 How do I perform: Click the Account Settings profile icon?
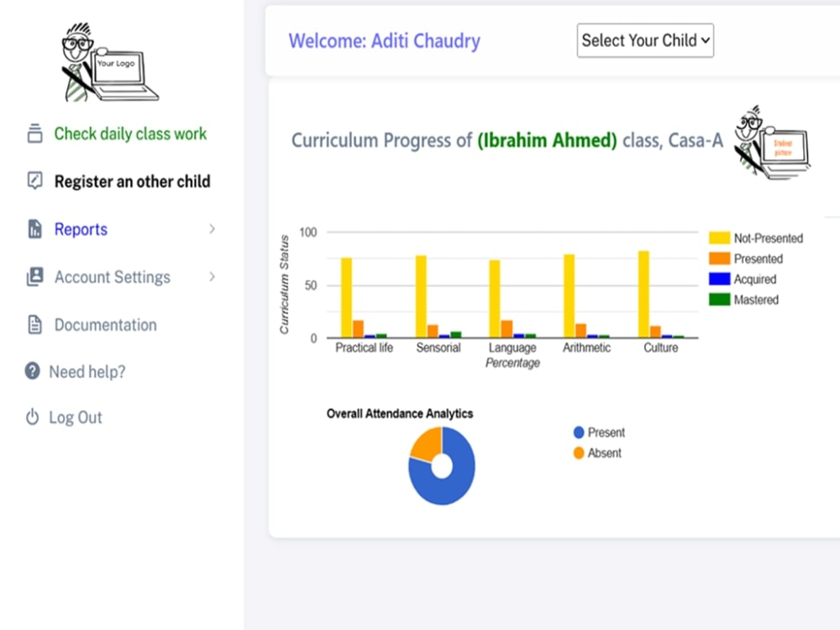tap(34, 276)
